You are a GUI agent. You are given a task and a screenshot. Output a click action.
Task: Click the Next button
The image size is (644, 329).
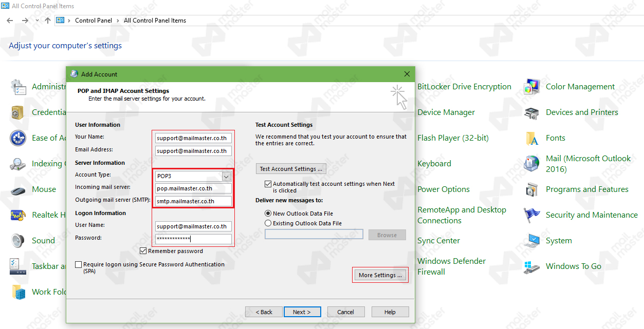coord(302,312)
